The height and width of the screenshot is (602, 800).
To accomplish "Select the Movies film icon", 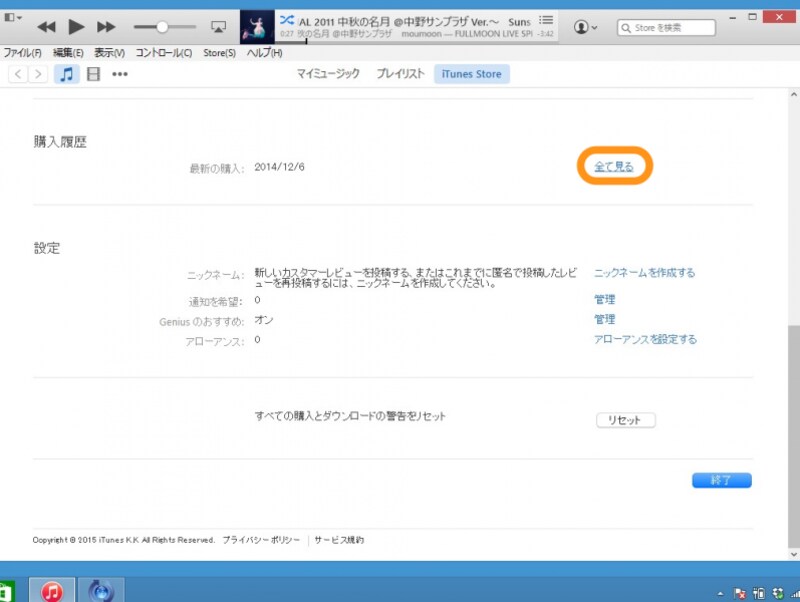I will click(93, 74).
